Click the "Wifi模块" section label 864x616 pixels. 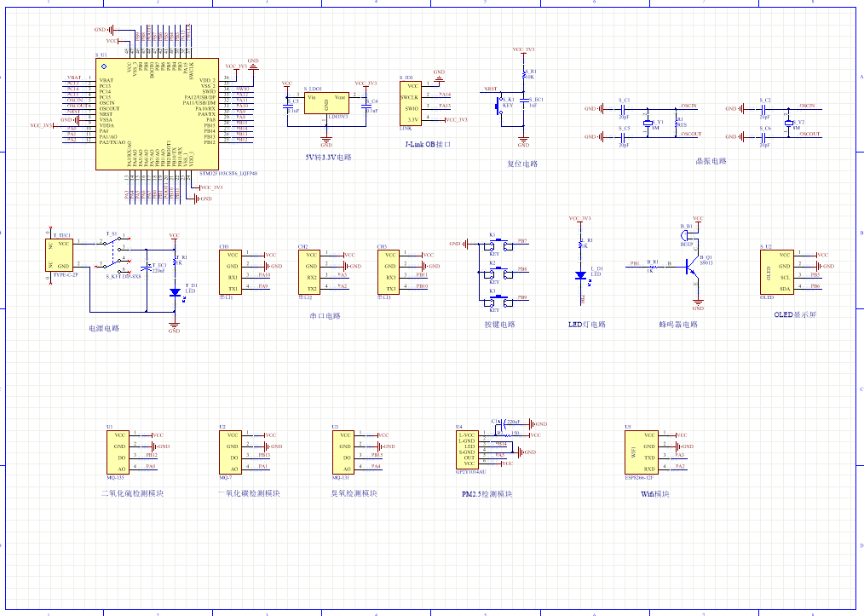(x=654, y=494)
